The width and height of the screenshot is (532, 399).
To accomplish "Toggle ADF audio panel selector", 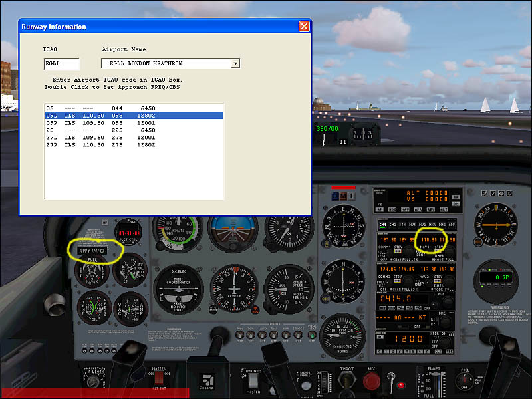I will [452, 225].
